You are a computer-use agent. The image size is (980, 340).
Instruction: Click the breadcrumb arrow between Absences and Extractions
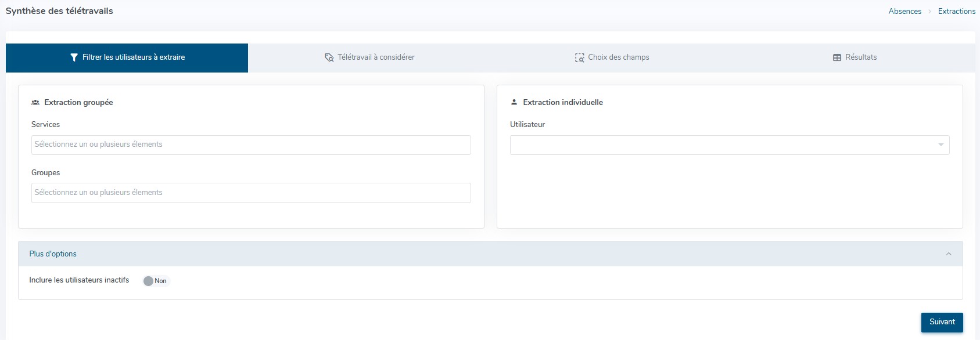click(x=929, y=12)
